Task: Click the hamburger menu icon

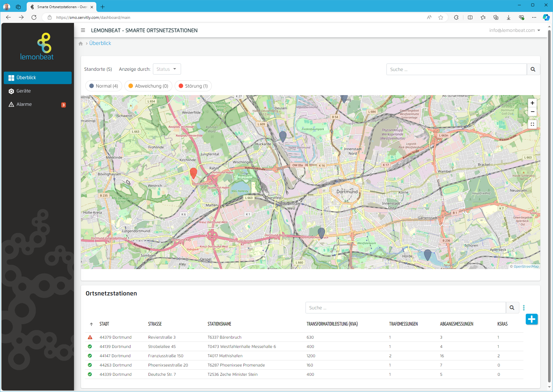Action: click(83, 30)
